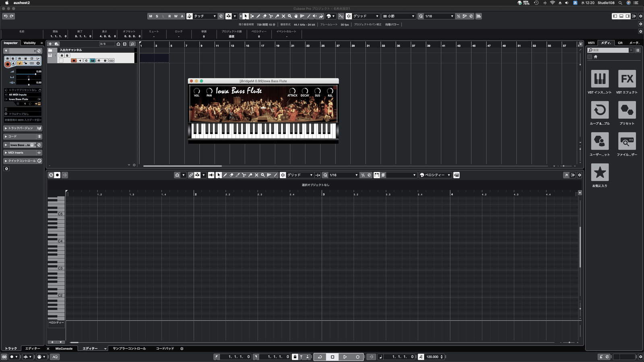Open User Presets media tile

[x=600, y=141]
